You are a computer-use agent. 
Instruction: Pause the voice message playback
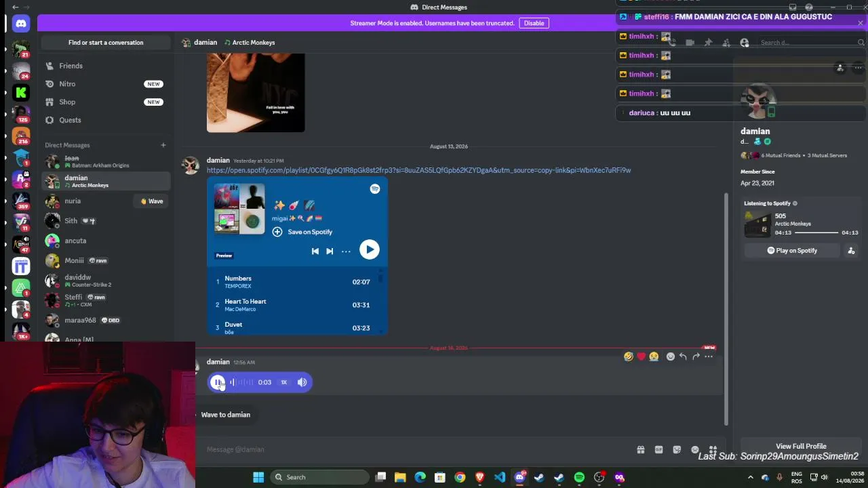[218, 382]
